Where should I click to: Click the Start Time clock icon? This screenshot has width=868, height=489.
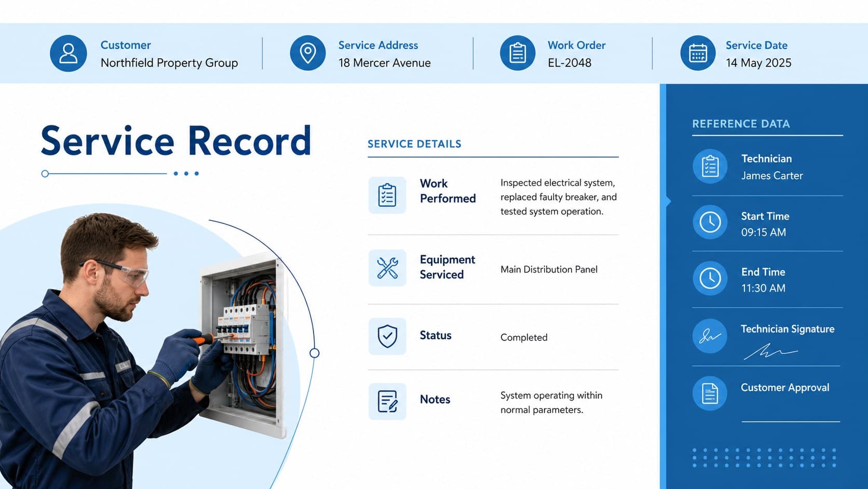click(710, 222)
